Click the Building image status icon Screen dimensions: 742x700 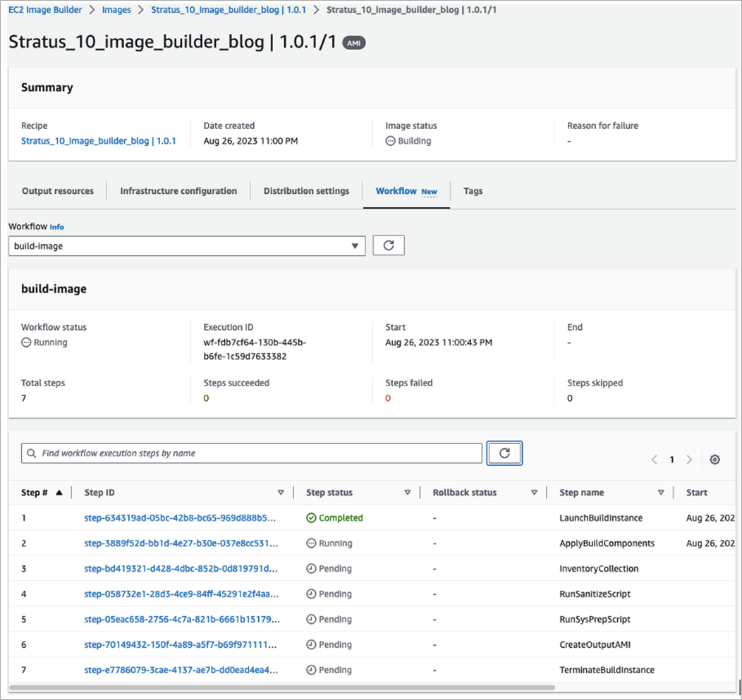tap(390, 141)
